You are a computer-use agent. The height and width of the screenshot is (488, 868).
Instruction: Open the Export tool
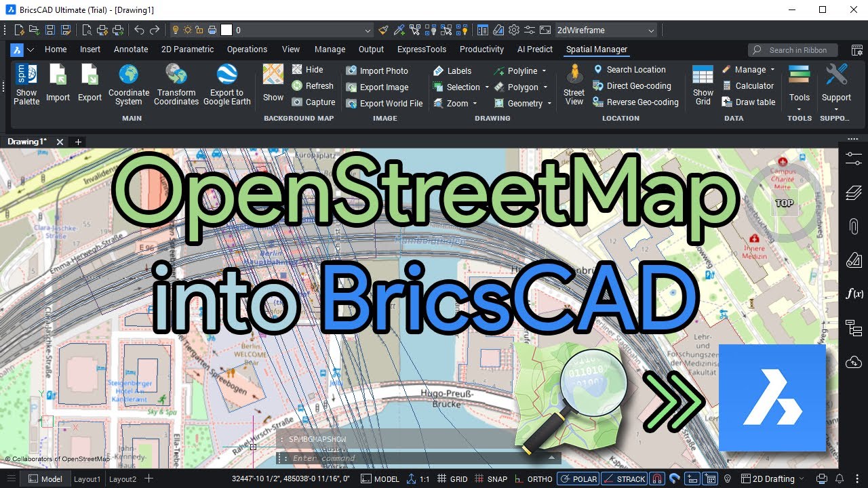90,83
